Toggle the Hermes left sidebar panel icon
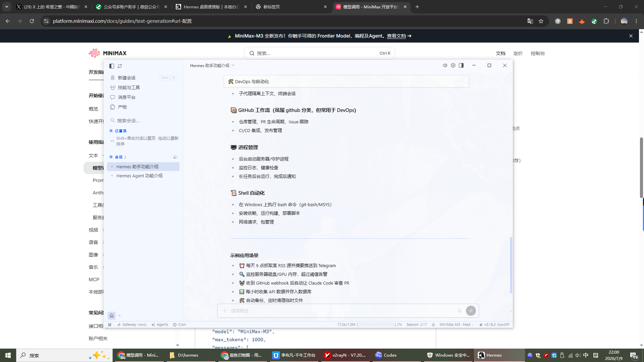The width and height of the screenshot is (644, 362). 112,66
